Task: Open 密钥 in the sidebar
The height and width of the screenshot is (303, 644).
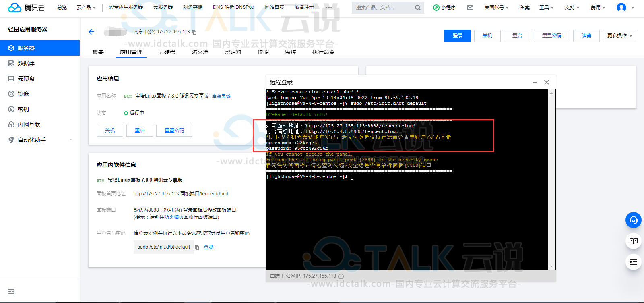Action: pos(40,109)
